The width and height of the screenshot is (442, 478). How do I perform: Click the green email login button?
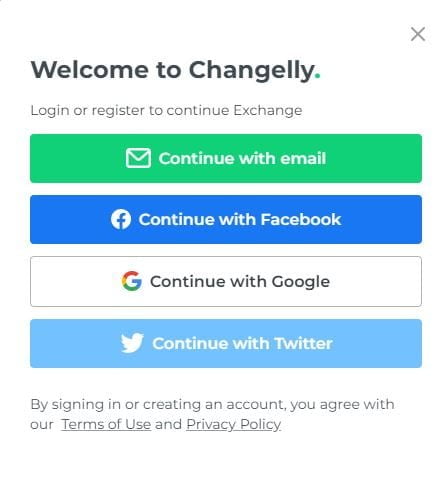(x=226, y=158)
